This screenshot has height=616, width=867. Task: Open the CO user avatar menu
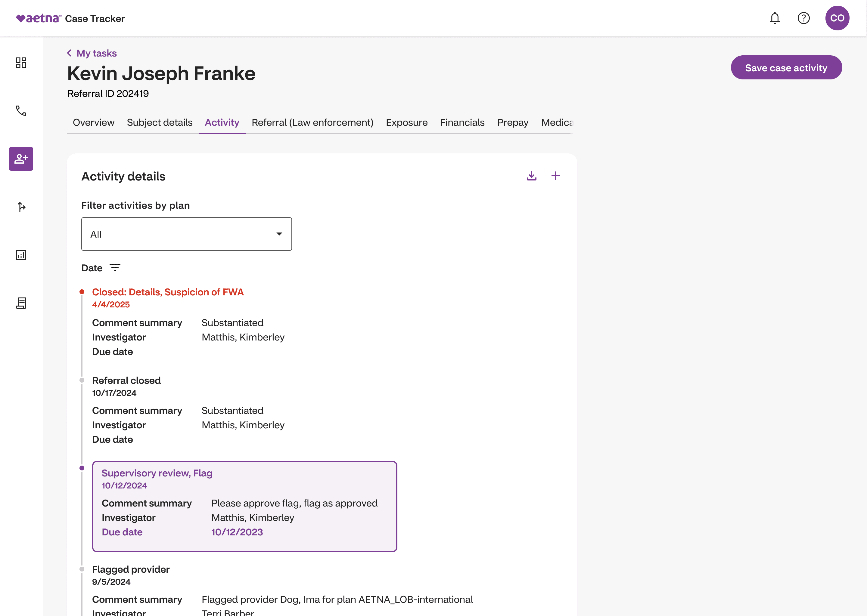[x=837, y=18]
